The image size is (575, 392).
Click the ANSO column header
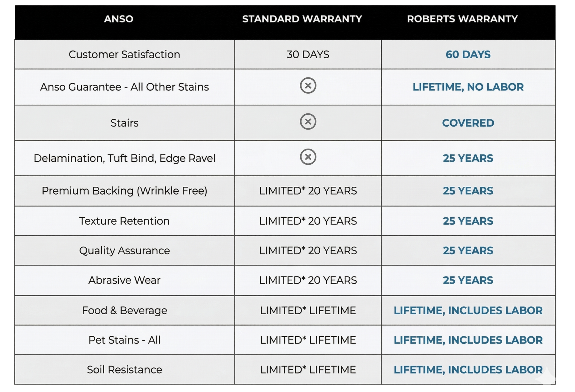coord(119,19)
